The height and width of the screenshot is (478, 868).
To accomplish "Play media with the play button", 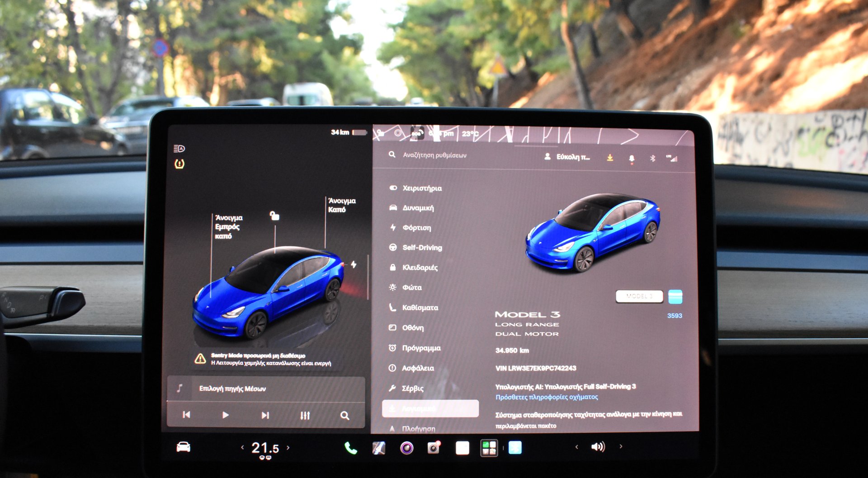I will click(x=225, y=415).
